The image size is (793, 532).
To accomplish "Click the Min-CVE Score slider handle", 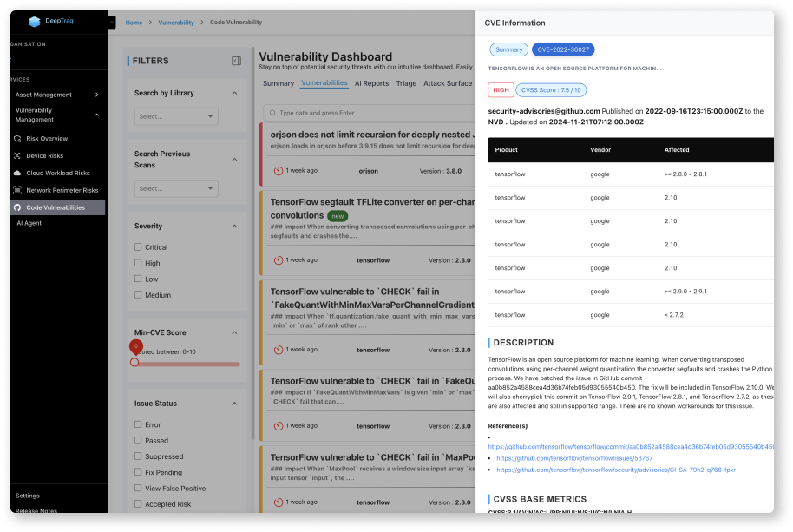I will click(x=134, y=362).
